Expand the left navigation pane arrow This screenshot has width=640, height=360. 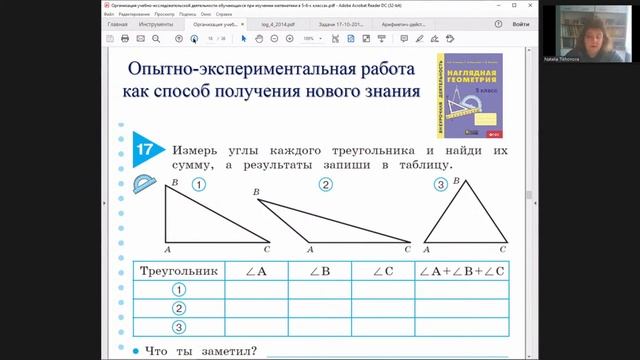(x=104, y=203)
